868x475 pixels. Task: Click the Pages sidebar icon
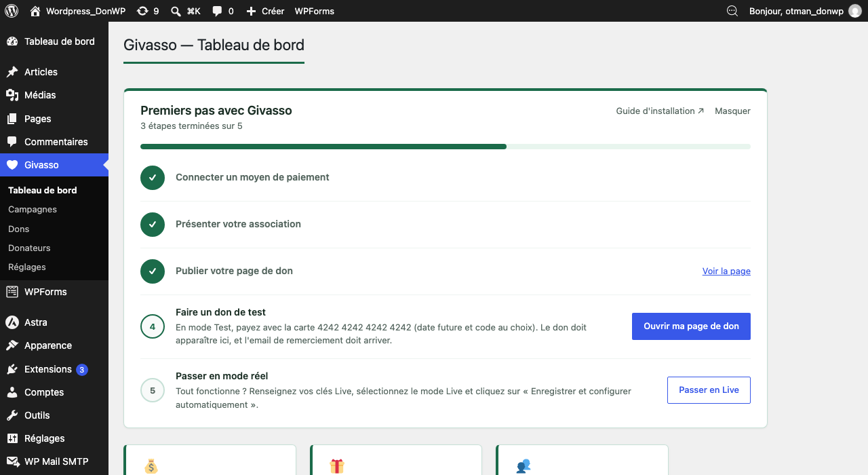(12, 119)
